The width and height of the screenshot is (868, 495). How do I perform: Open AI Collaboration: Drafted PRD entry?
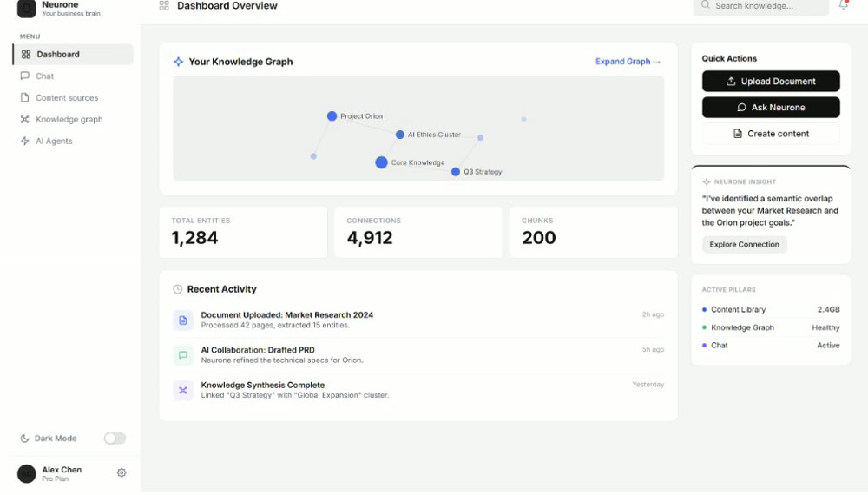click(x=418, y=355)
